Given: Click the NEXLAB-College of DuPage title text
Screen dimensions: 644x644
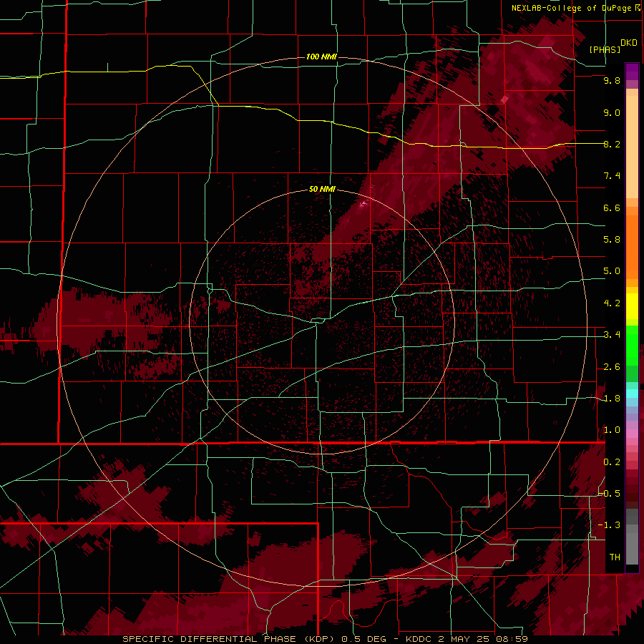Looking at the screenshot, I should [573, 8].
